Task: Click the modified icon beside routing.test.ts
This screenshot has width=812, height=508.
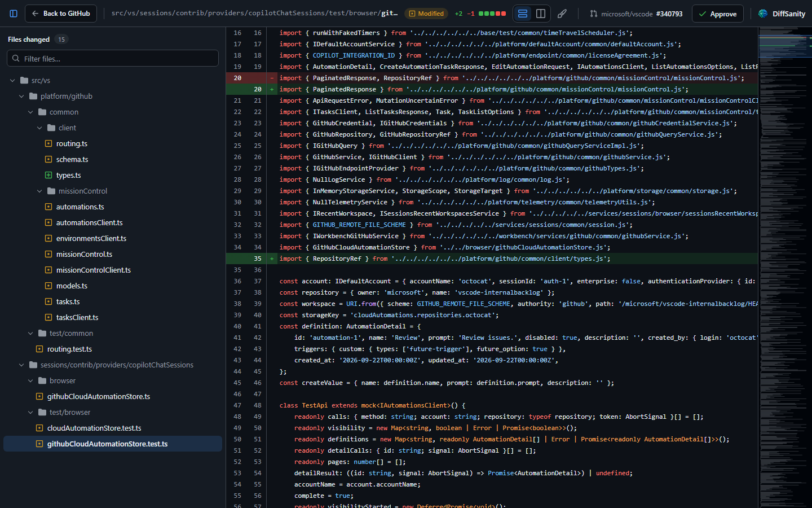Action: (x=39, y=349)
